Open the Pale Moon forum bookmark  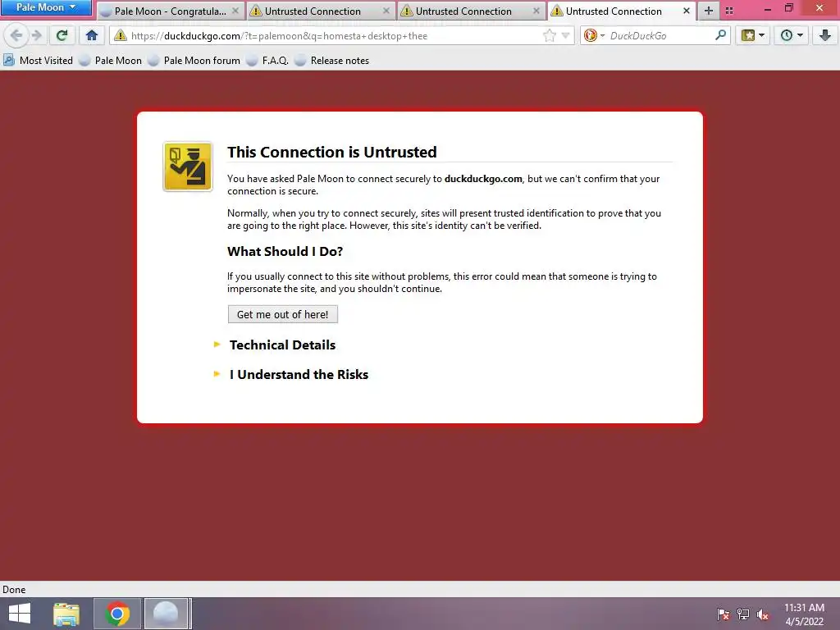pos(194,61)
